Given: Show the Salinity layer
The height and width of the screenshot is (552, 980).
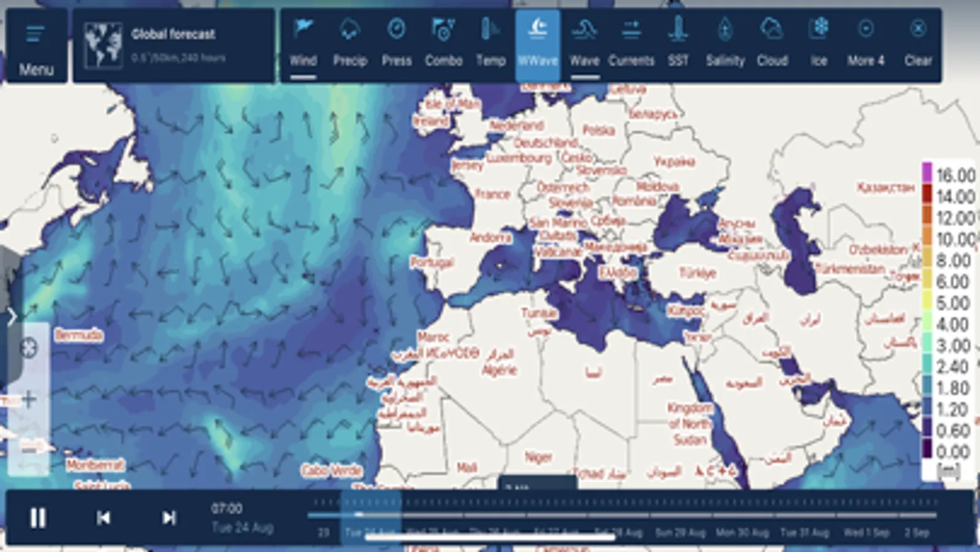Looking at the screenshot, I should (725, 46).
